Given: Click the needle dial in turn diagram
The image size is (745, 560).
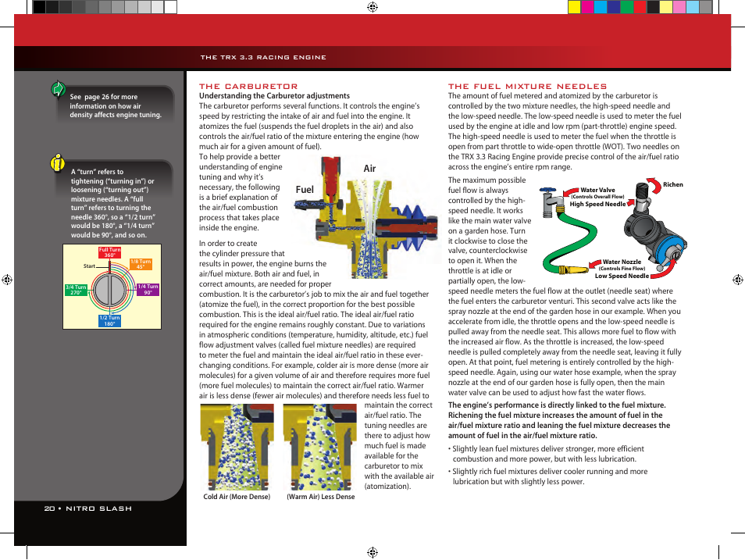Looking at the screenshot, I should tap(110, 290).
